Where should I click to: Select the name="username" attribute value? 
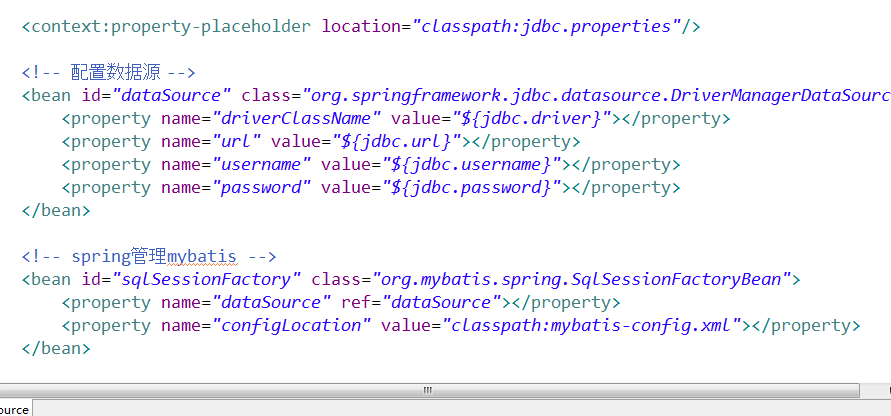coord(261,164)
